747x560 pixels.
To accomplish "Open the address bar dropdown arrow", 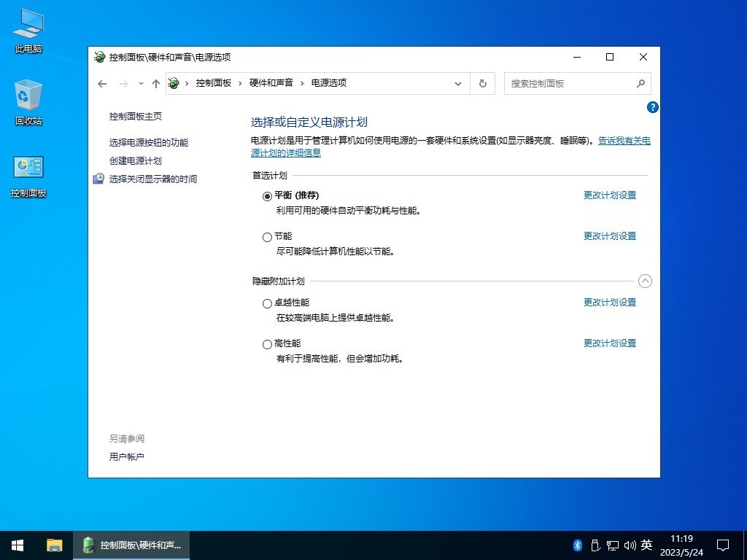I will (x=458, y=83).
